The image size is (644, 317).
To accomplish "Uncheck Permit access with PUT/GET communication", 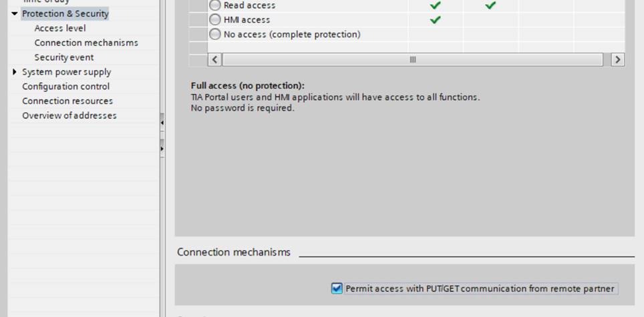I will [x=337, y=289].
